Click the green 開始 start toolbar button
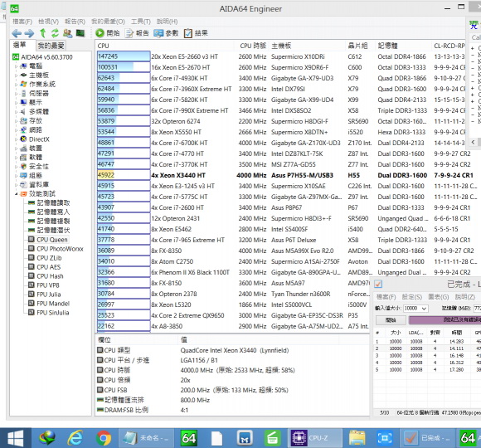481x448 pixels. tap(107, 33)
